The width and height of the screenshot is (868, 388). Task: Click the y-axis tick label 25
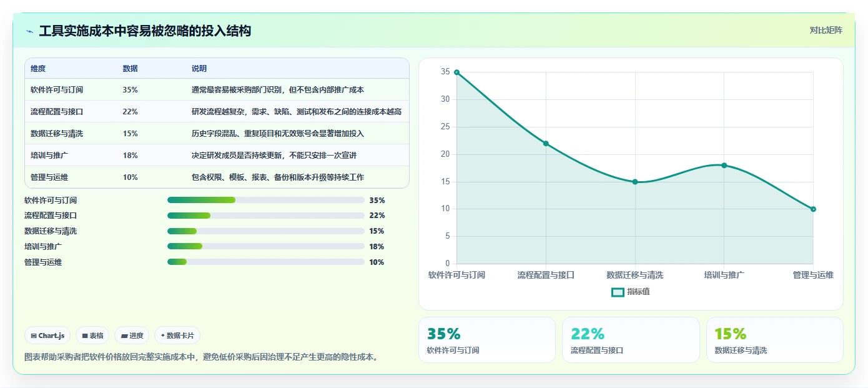tap(445, 127)
